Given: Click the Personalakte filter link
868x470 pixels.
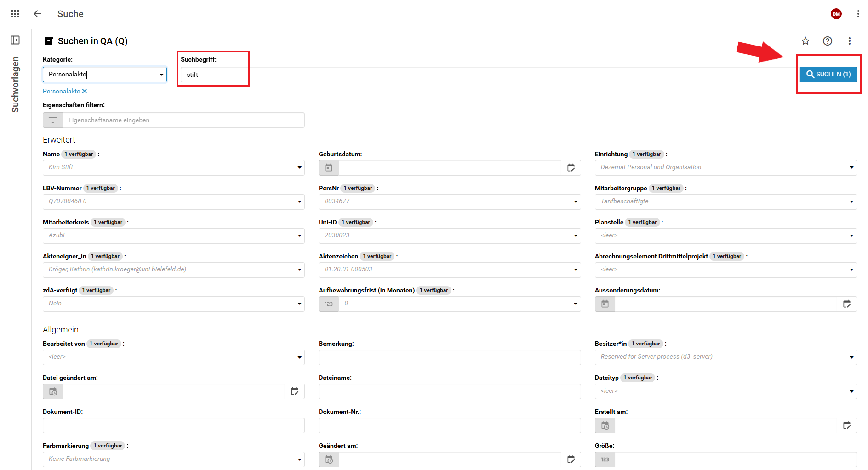Looking at the screenshot, I should [x=61, y=91].
